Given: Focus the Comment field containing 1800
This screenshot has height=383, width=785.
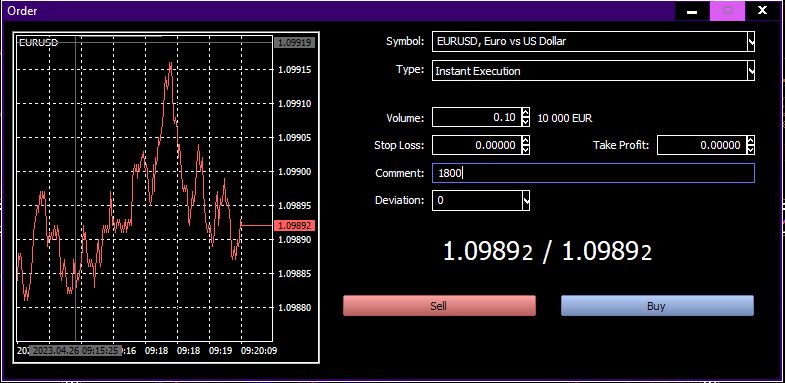Looking at the screenshot, I should 593,173.
